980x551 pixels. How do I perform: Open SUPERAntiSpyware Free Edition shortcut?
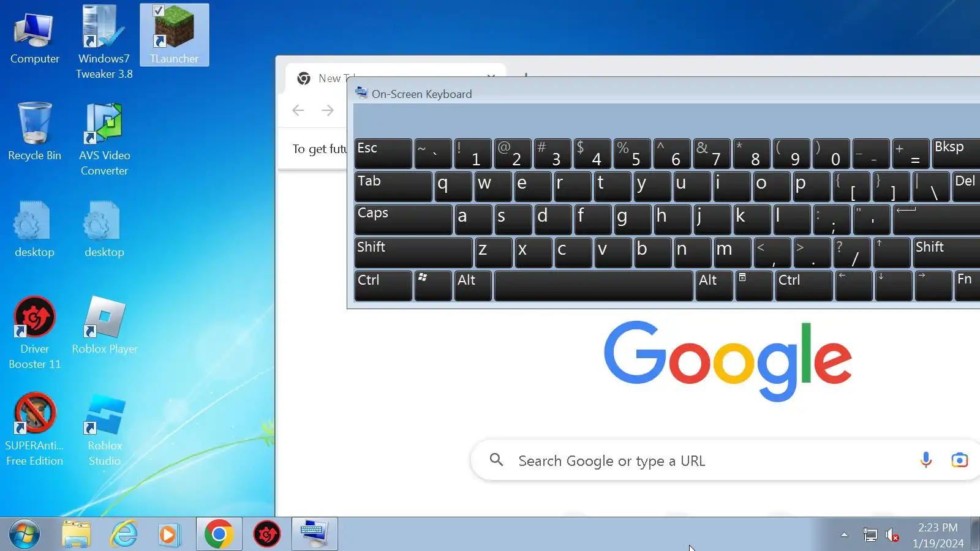(34, 430)
